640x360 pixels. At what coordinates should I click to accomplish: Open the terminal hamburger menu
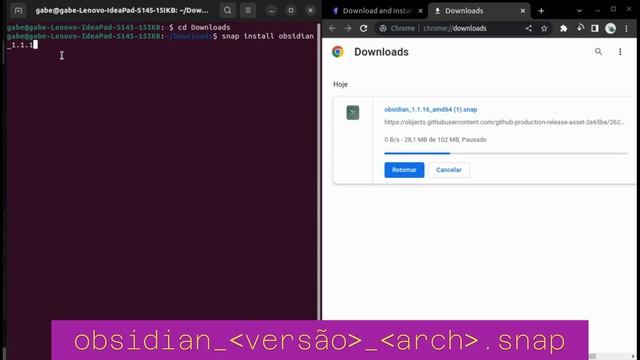tap(248, 11)
